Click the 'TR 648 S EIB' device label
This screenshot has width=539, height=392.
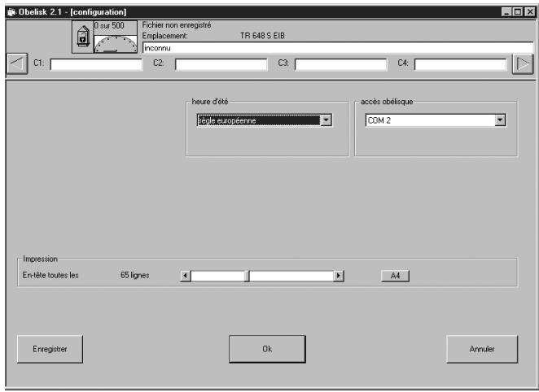(x=262, y=36)
